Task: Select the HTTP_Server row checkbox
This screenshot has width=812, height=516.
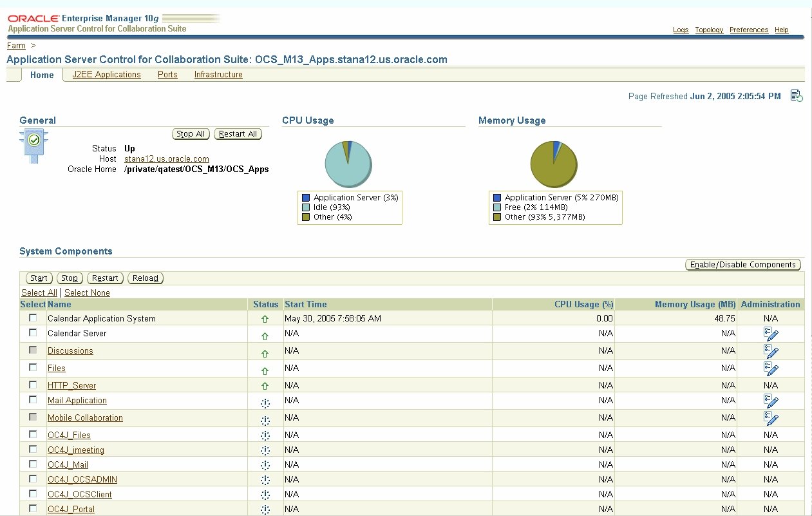Action: pos(33,385)
